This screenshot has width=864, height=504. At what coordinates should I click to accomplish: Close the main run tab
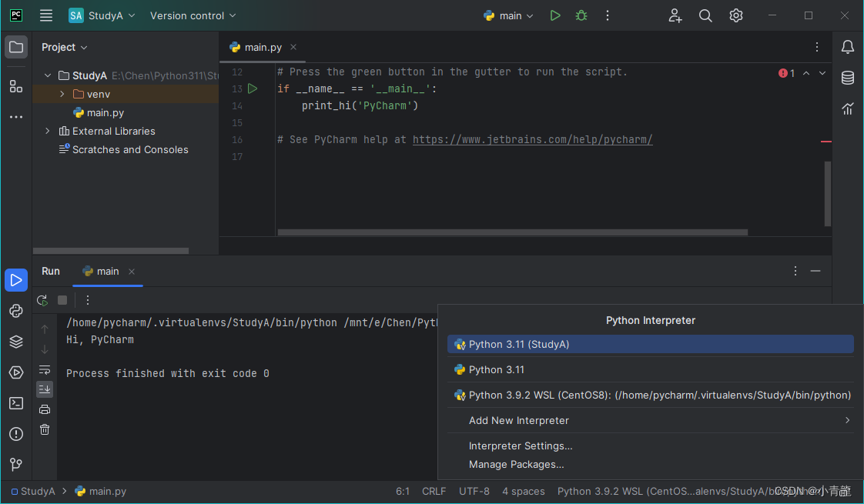coord(132,272)
